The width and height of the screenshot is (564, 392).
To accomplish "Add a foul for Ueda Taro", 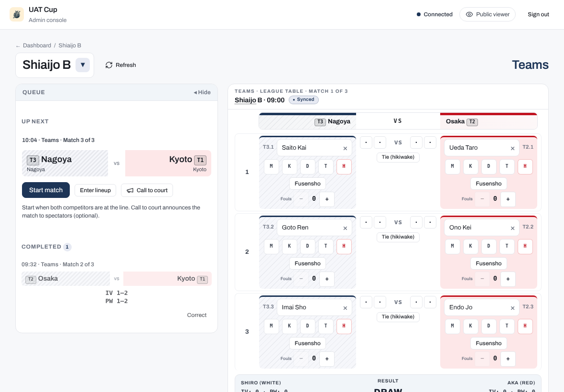I will (x=508, y=199).
